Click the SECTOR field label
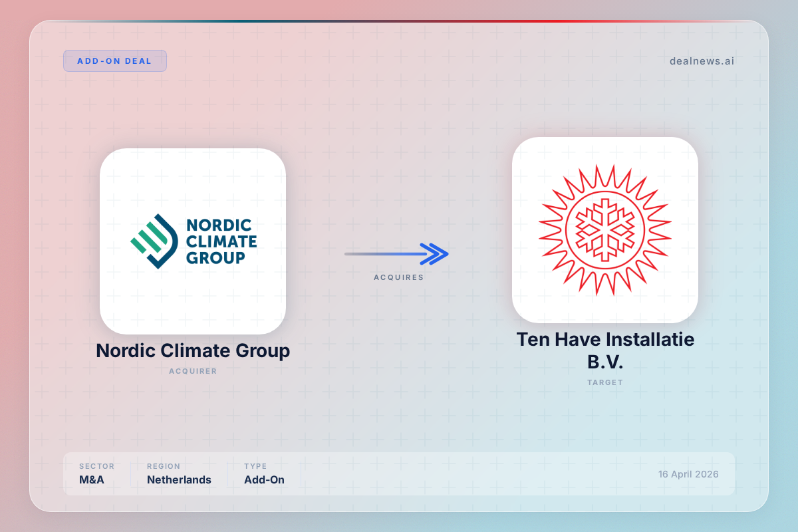This screenshot has height=532, width=798. 97,466
